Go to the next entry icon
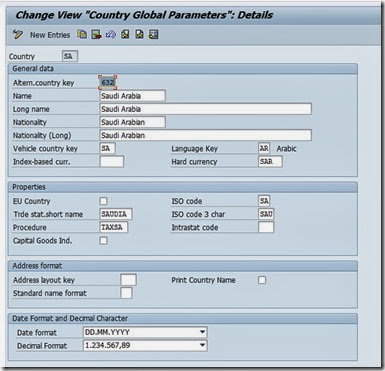385x371 pixels. 139,34
